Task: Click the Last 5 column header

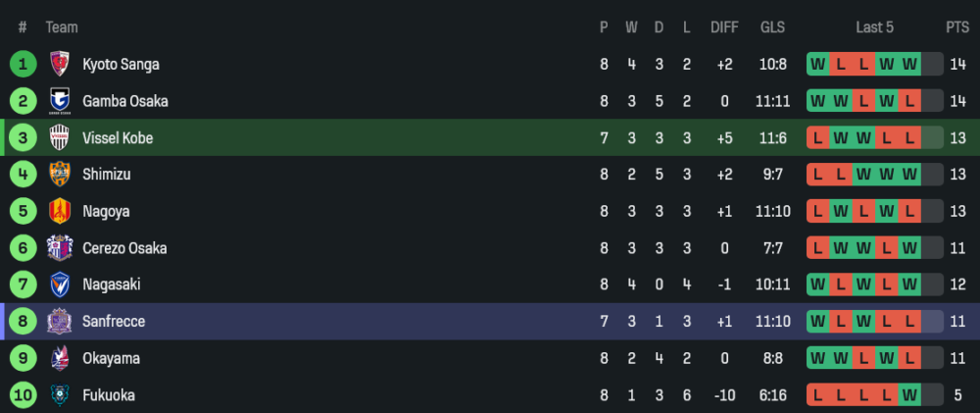Action: [874, 27]
